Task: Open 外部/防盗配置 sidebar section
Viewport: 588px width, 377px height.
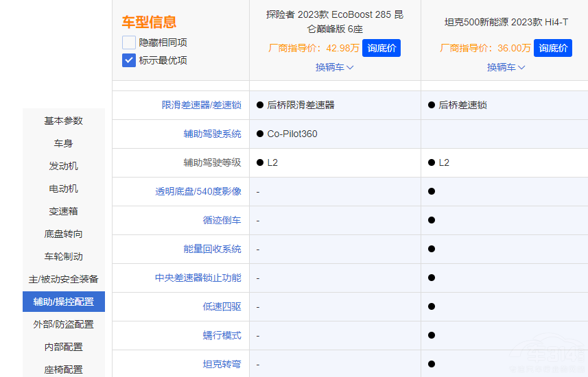Action: 64,324
